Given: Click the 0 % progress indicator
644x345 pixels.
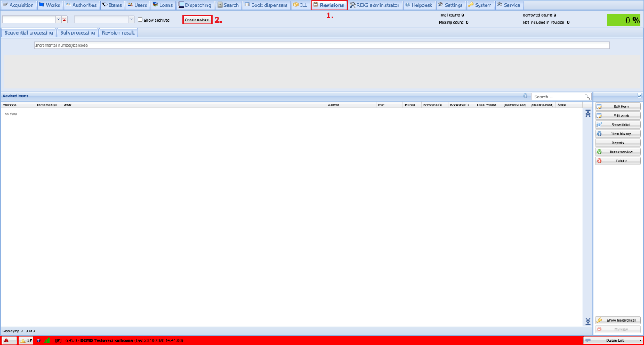Looking at the screenshot, I should [x=624, y=20].
